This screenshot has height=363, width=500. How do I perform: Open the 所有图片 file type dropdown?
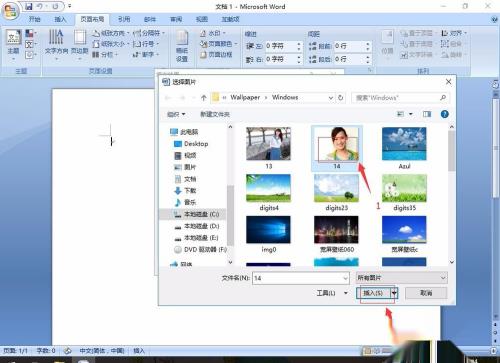tap(402, 278)
